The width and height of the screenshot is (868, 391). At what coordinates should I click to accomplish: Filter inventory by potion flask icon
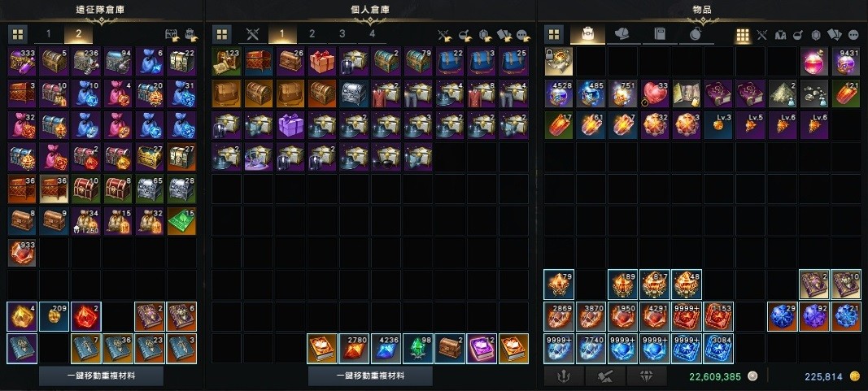(x=798, y=36)
